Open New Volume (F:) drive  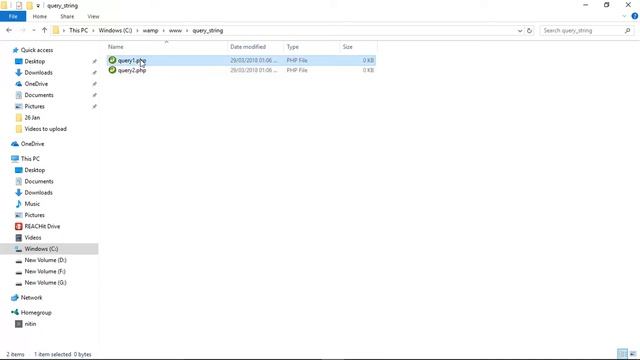(x=45, y=271)
